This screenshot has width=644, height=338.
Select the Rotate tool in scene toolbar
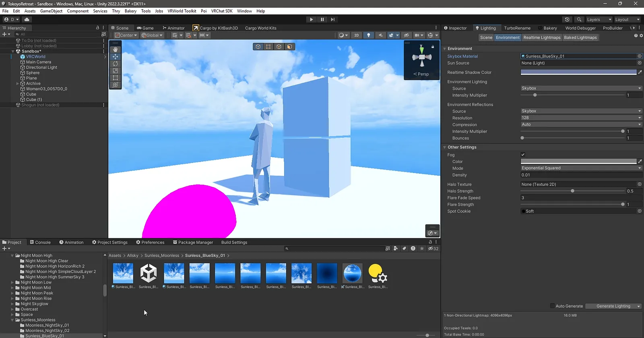tap(116, 64)
